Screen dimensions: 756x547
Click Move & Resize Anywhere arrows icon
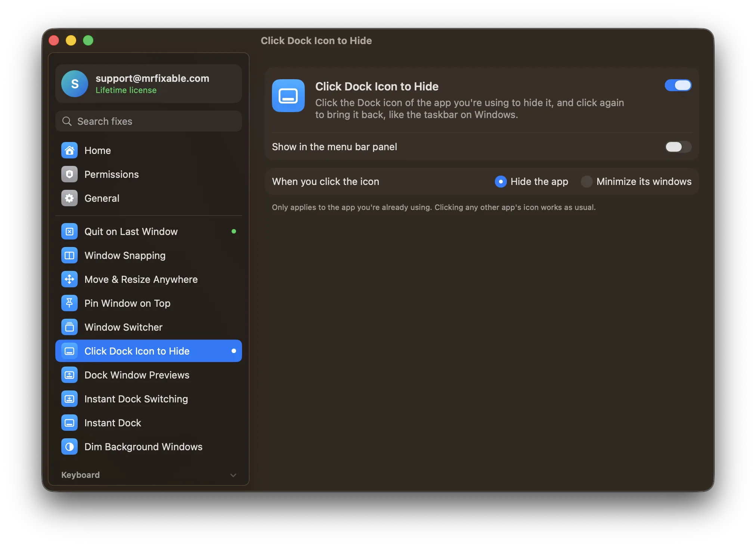(x=69, y=279)
